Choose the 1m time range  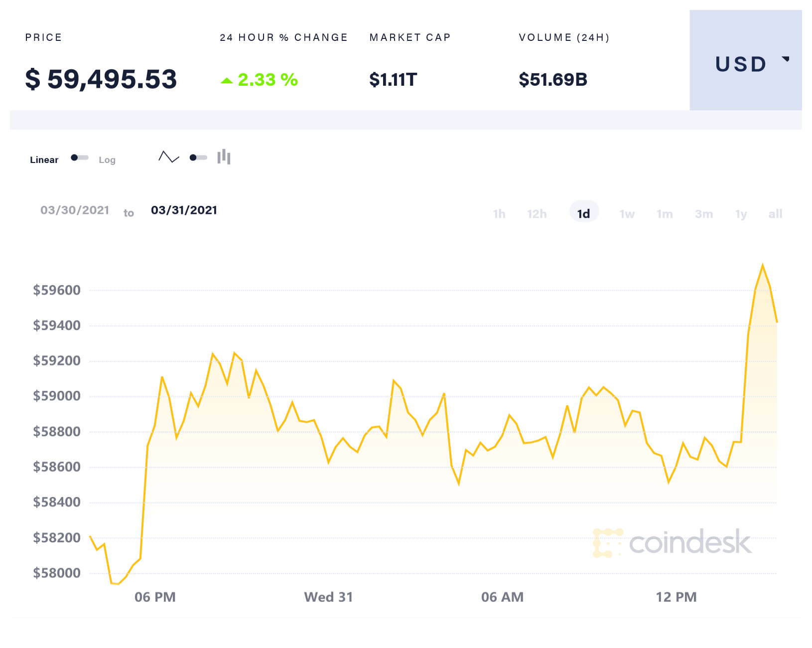point(665,214)
